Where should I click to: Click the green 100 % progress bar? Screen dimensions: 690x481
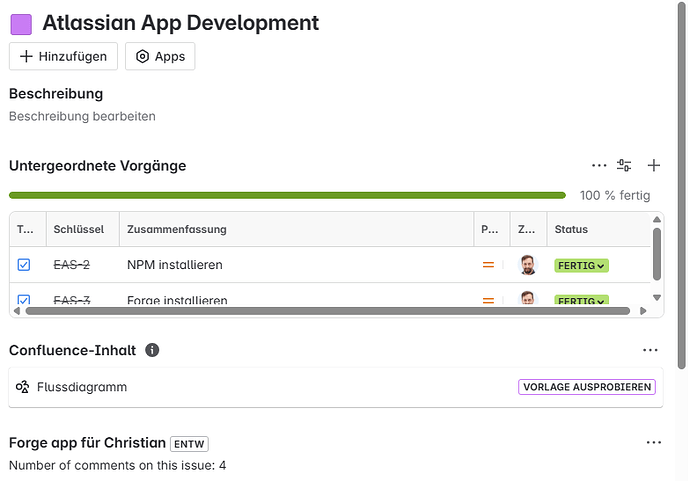287,195
